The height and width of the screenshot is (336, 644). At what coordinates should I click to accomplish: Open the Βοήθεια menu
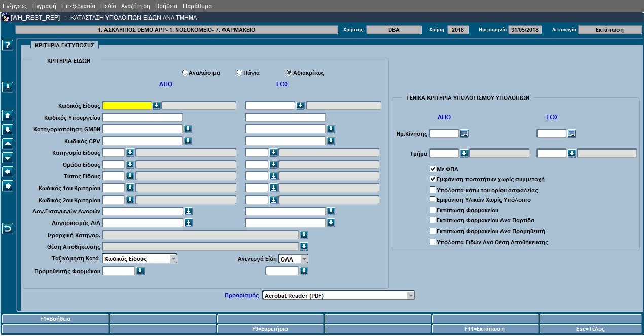click(166, 6)
